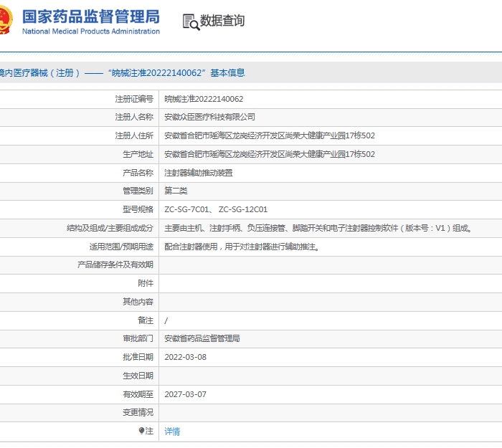Click the 其他内容 label
The width and height of the screenshot is (502, 448).
pos(138,302)
